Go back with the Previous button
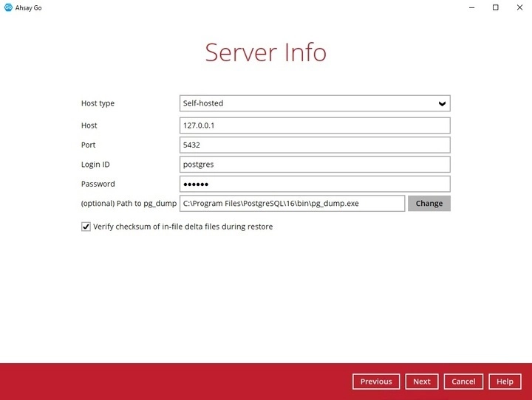Viewport: 532px width, 400px height. [x=376, y=382]
